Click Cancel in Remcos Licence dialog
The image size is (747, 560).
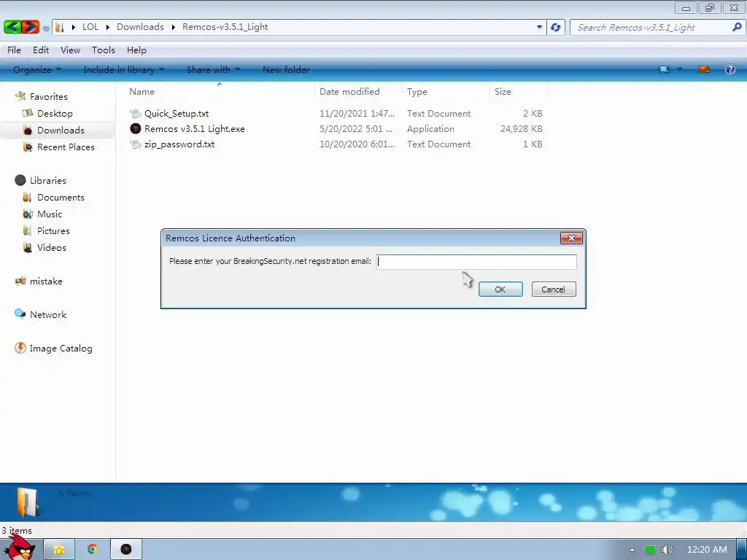coord(554,289)
